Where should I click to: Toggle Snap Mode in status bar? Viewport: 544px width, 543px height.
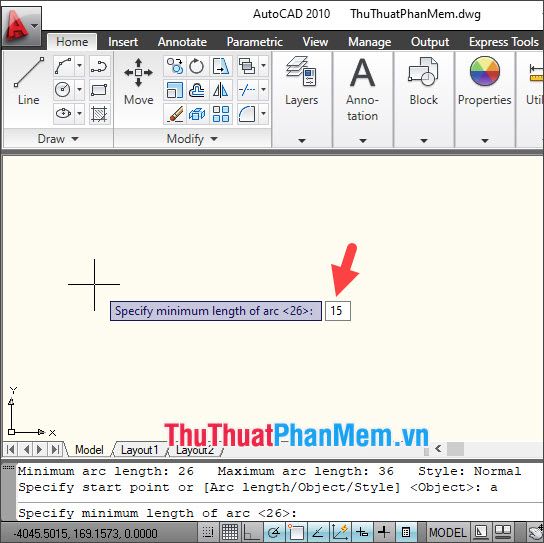point(208,532)
